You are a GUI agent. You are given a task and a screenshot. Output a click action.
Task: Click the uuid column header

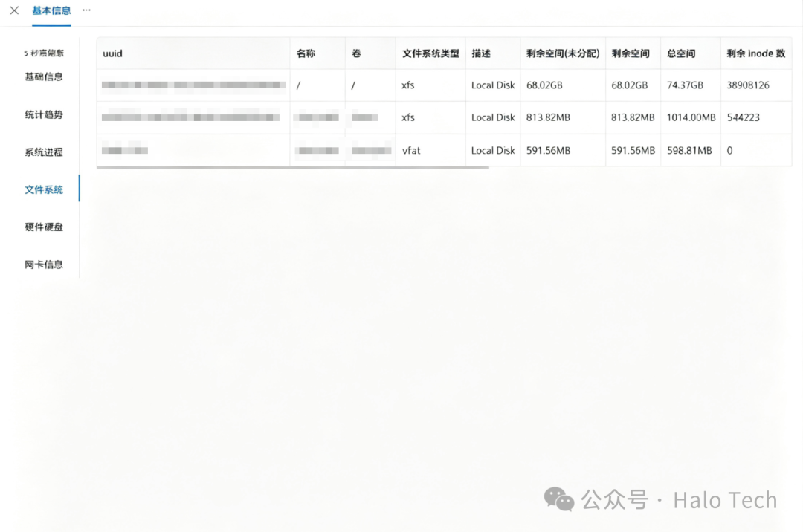point(113,53)
